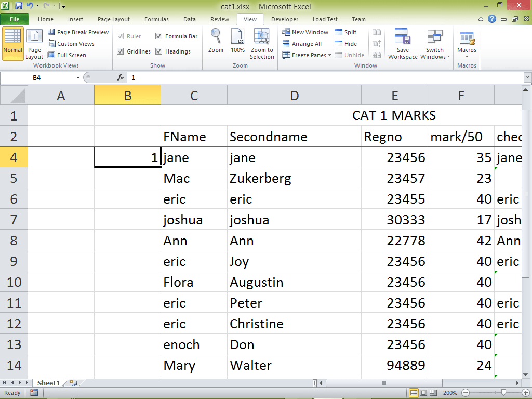Open the Freeze Panes dropdown
The height and width of the screenshot is (399, 532).
coord(307,55)
